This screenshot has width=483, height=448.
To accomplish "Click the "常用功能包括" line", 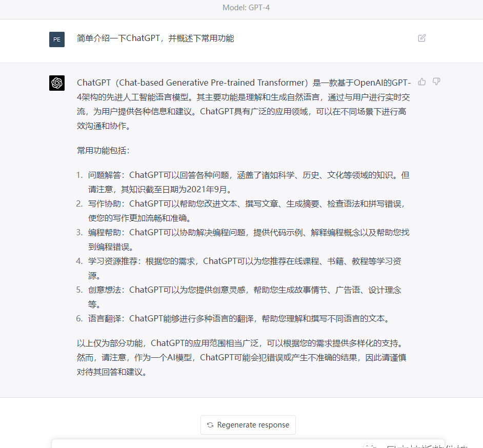I will coord(104,151).
